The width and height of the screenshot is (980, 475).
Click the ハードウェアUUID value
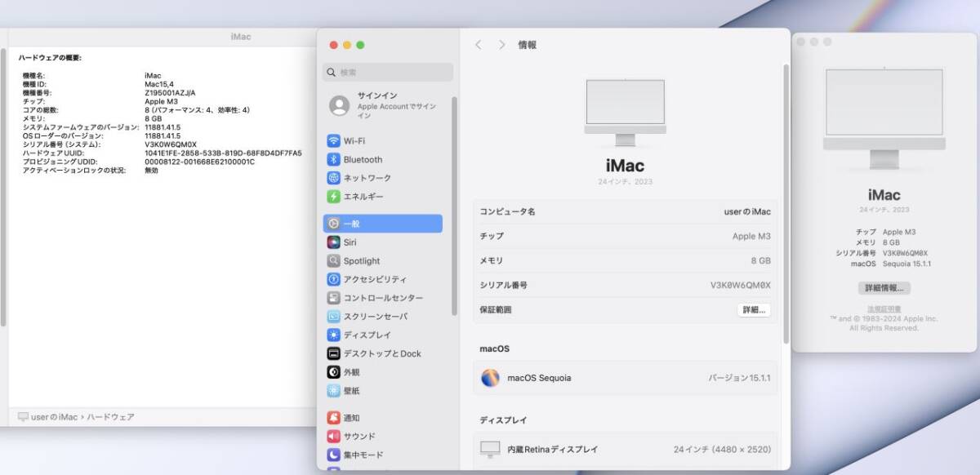(x=223, y=153)
